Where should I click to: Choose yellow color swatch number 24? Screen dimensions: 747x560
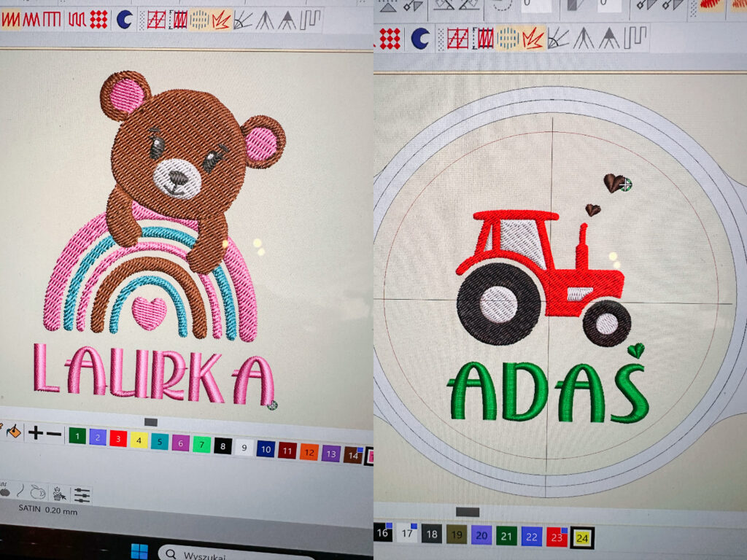point(581,538)
